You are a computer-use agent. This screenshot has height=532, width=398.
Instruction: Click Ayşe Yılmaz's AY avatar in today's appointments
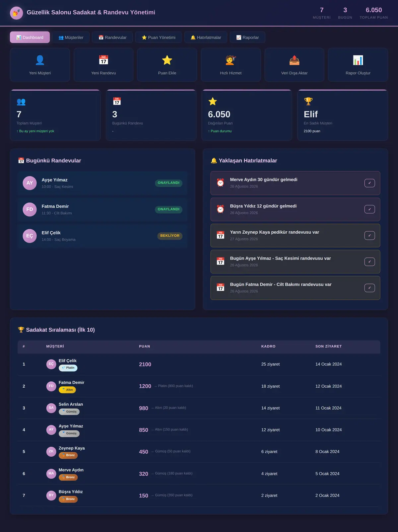[x=30, y=183]
